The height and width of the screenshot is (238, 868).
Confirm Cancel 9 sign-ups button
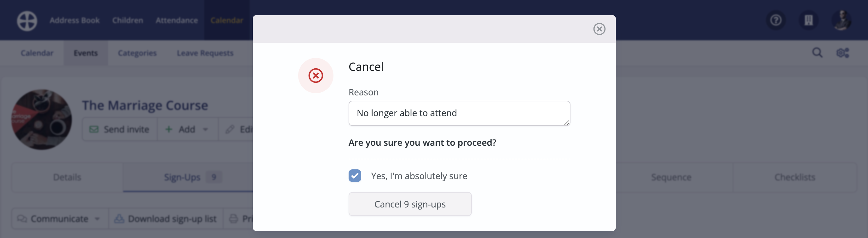[x=410, y=204]
